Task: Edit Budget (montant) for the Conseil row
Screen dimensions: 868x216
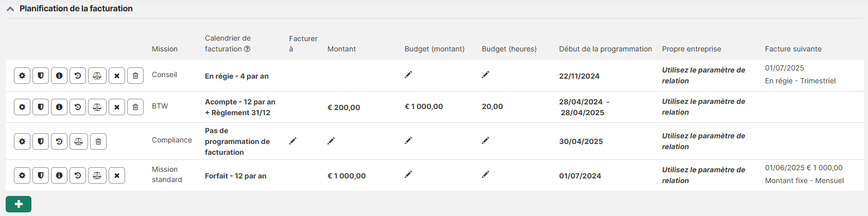Action: tap(408, 75)
